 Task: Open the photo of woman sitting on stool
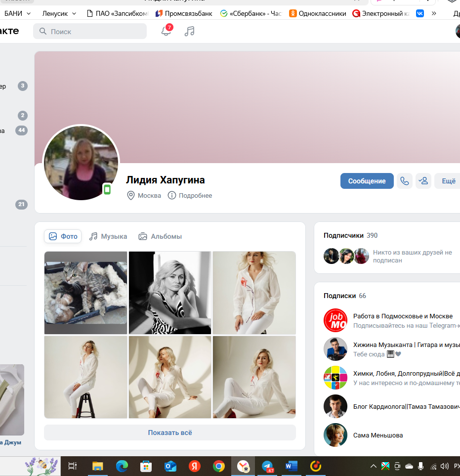[x=86, y=377]
